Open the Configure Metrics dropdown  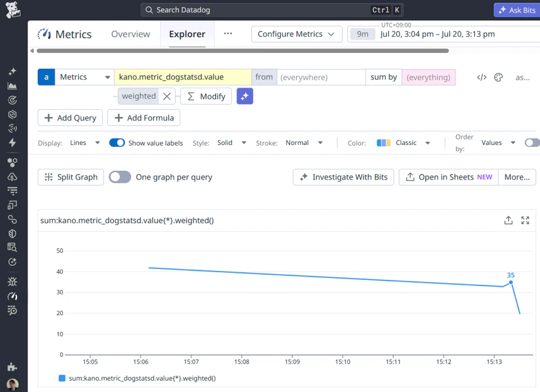[x=297, y=34]
